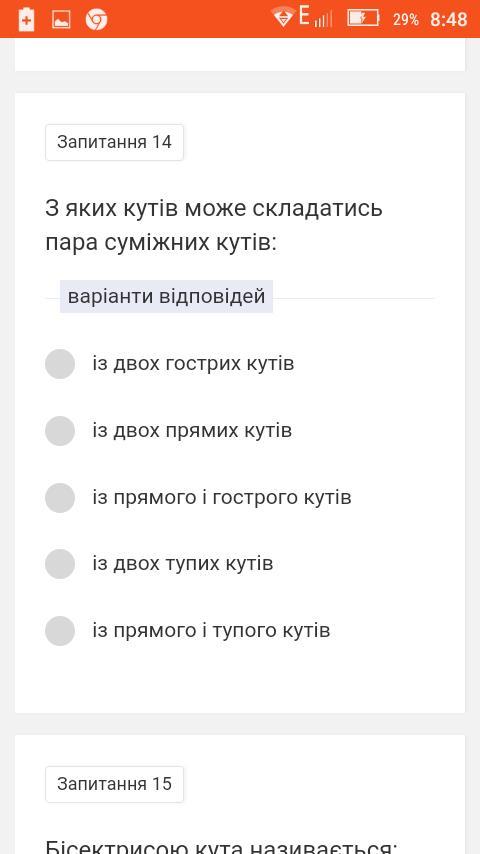This screenshot has height=854, width=480.
Task: Tap the battery saver icon in status bar
Action: pyautogui.click(x=26, y=20)
